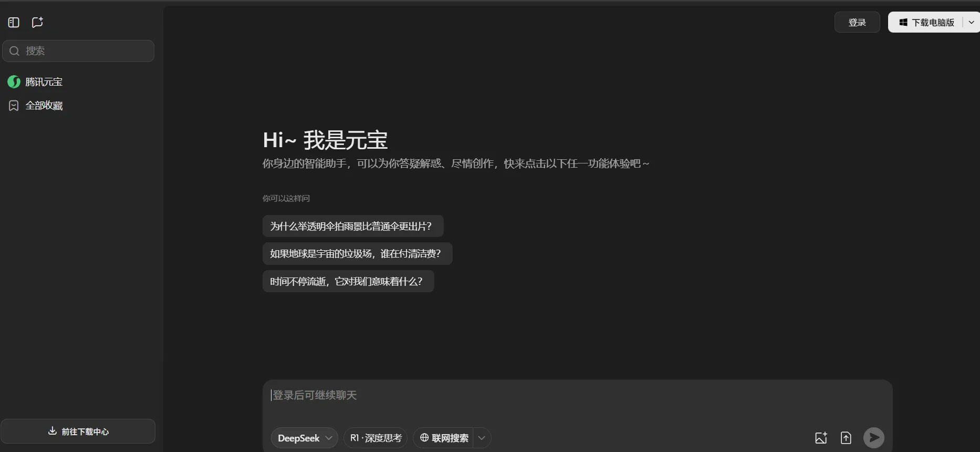Collapse the left sidebar panel icon

coord(14,23)
